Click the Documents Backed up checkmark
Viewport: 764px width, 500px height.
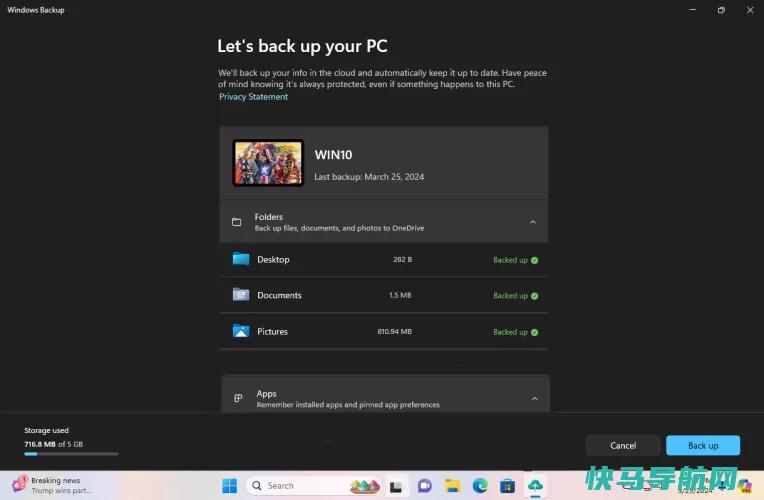[535, 296]
